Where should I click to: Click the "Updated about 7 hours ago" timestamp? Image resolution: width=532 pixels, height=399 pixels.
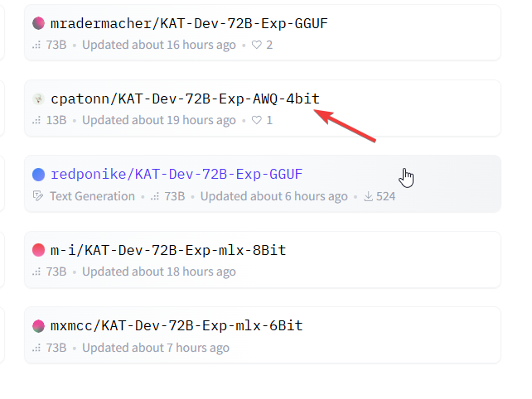(156, 348)
